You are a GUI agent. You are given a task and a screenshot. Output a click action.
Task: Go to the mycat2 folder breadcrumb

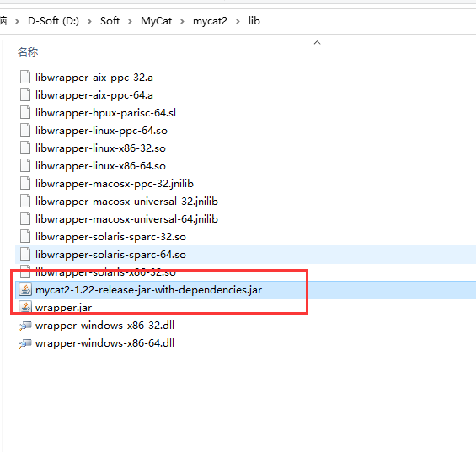click(x=210, y=21)
